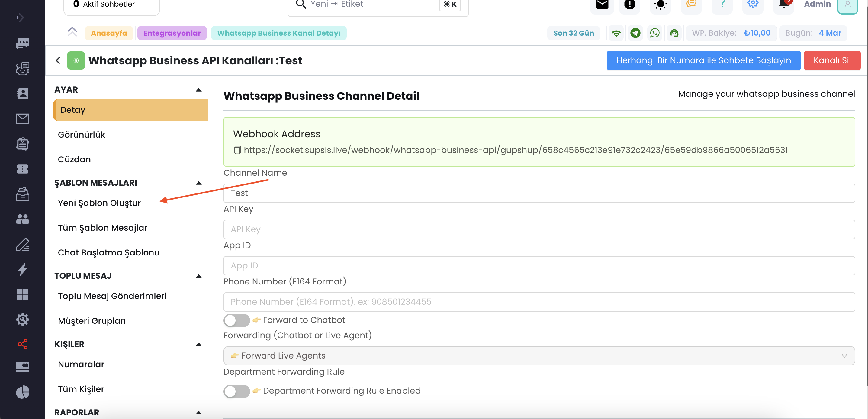Open contacts card icon in sidebar
868x419 pixels.
click(x=23, y=93)
